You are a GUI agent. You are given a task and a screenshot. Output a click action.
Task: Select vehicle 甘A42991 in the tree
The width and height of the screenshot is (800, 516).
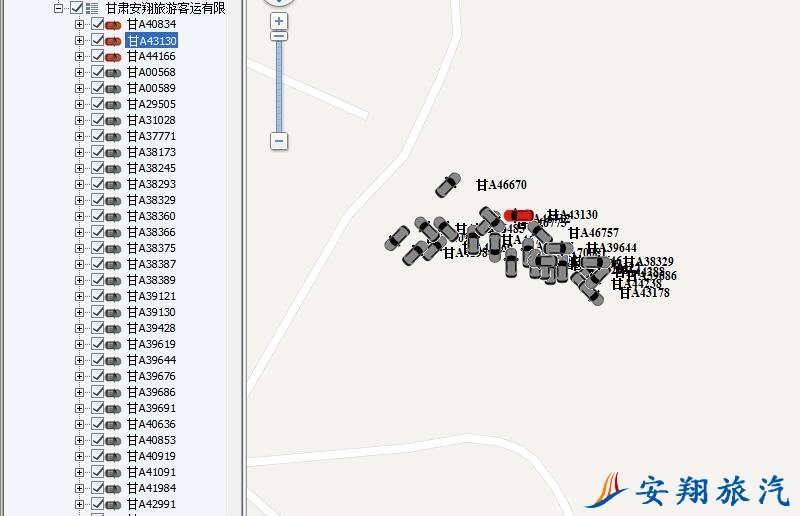coord(151,504)
